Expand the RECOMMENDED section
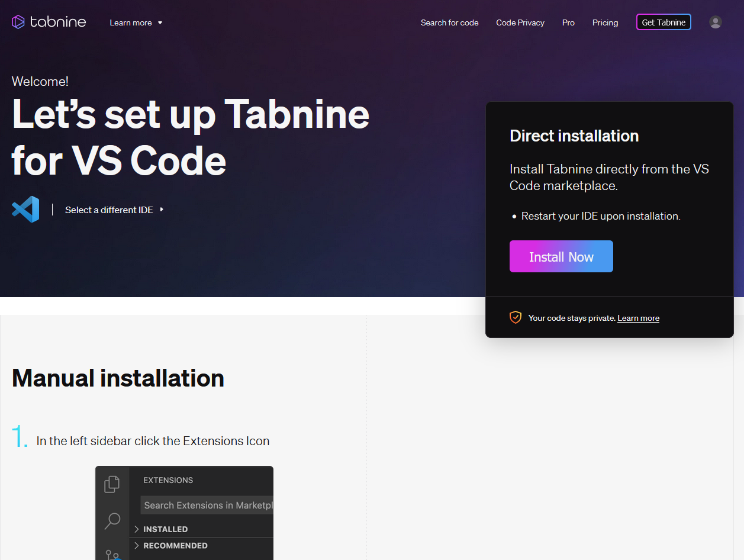Viewport: 744px width, 560px height. tap(176, 545)
